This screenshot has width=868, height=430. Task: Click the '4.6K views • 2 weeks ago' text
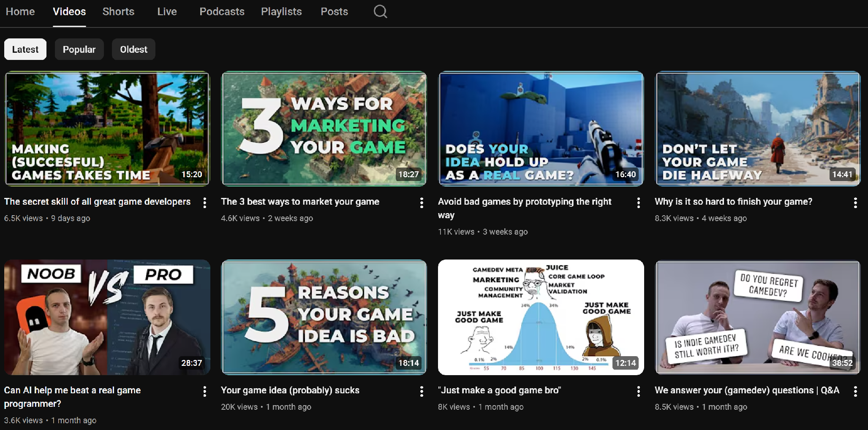point(267,218)
